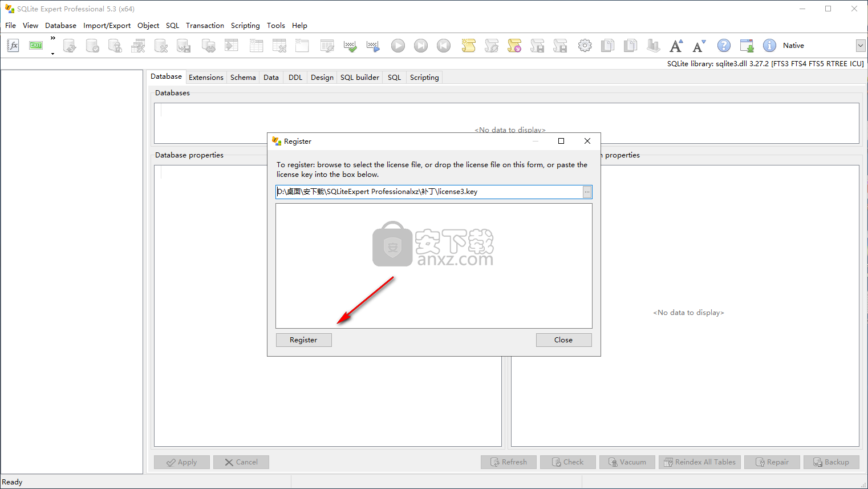Screen dimensions: 868x489
Task: Switch to the SQL tab
Action: 395,78
